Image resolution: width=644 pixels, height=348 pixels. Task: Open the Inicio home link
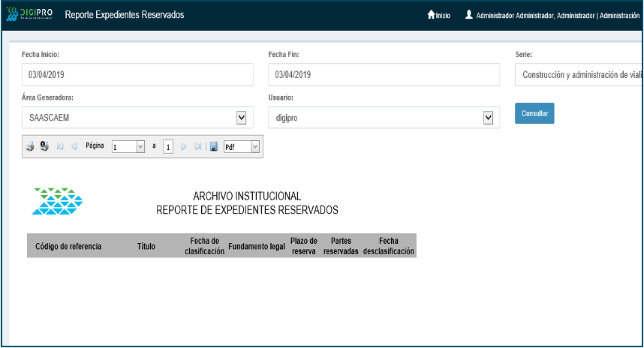point(439,15)
